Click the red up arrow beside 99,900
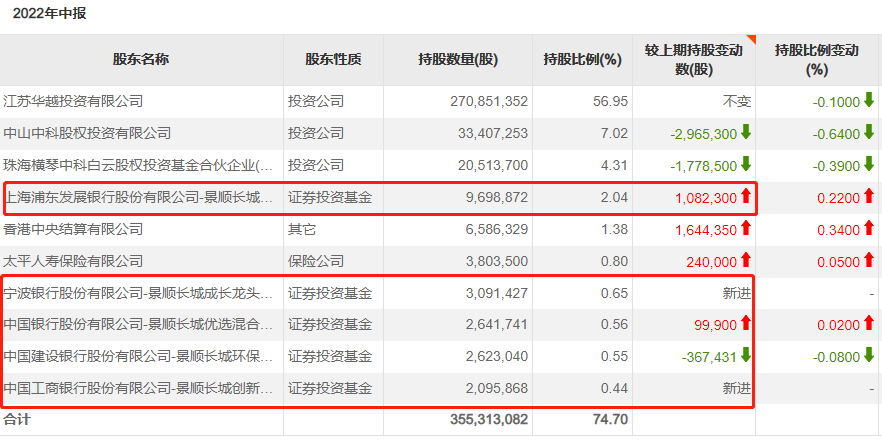 pyautogui.click(x=746, y=323)
